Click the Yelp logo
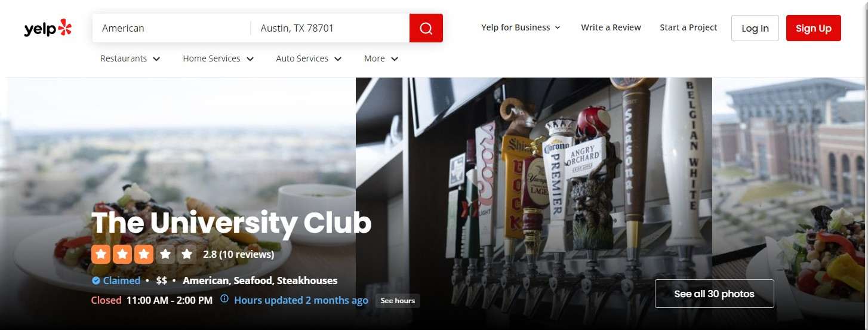868x330 pixels. 48,28
